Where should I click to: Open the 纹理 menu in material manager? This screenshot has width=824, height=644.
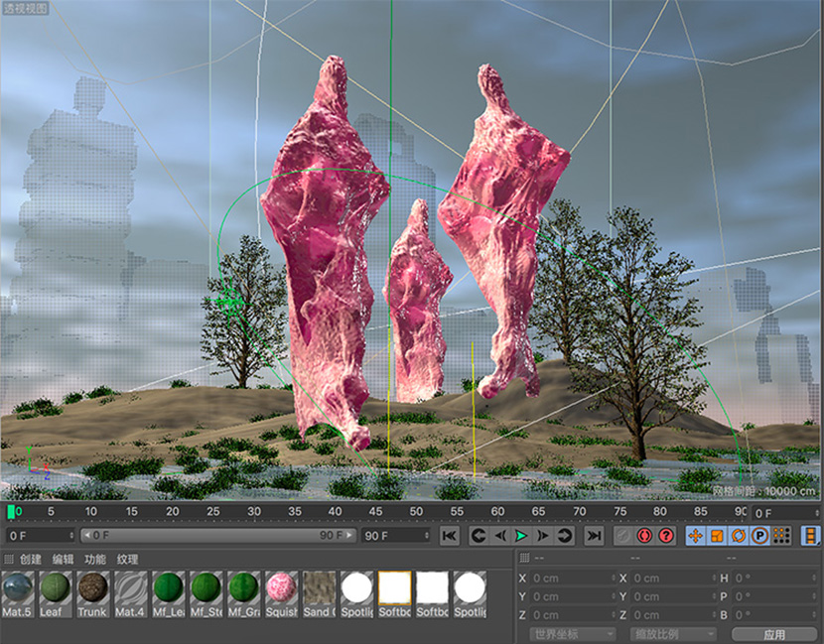click(x=128, y=559)
